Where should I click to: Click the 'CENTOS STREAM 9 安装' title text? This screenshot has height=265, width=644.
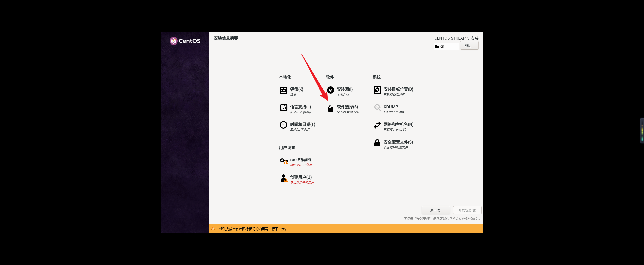click(456, 38)
